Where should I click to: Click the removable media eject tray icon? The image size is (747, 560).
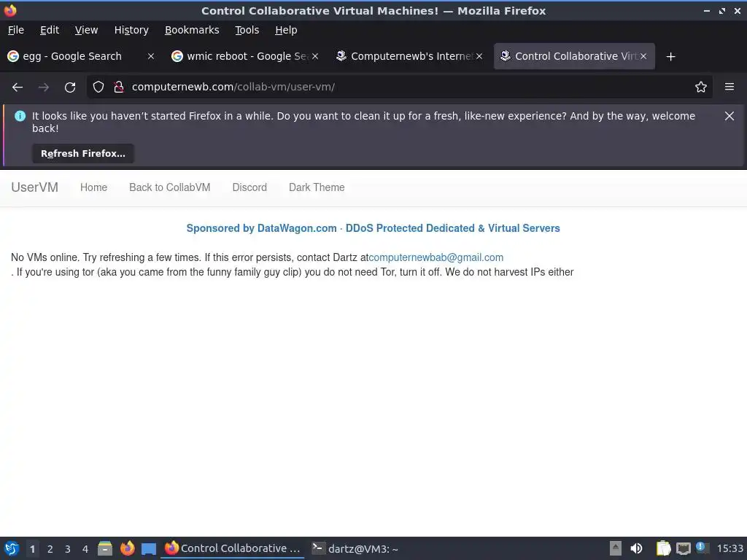pyautogui.click(x=616, y=548)
